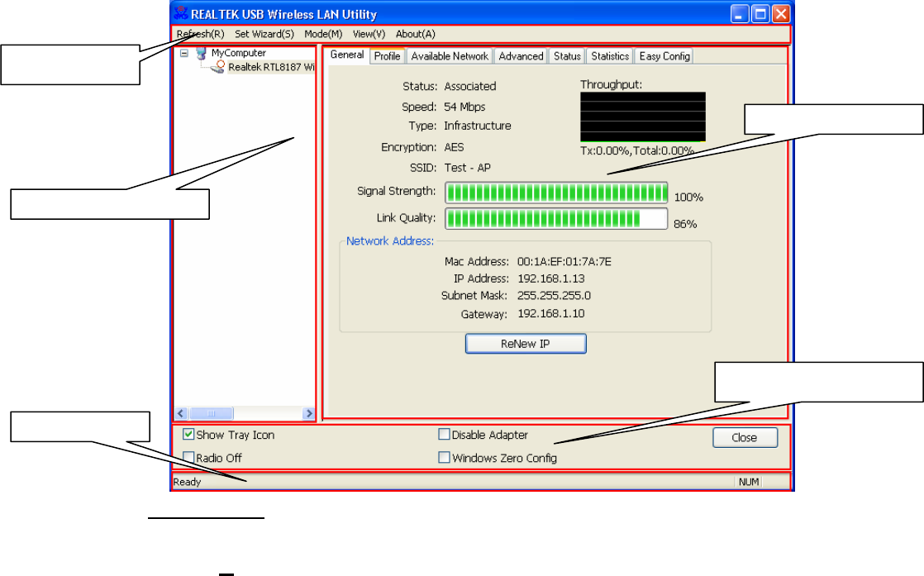Open the Refresh(R) menu
This screenshot has height=576, width=924.
coord(200,34)
